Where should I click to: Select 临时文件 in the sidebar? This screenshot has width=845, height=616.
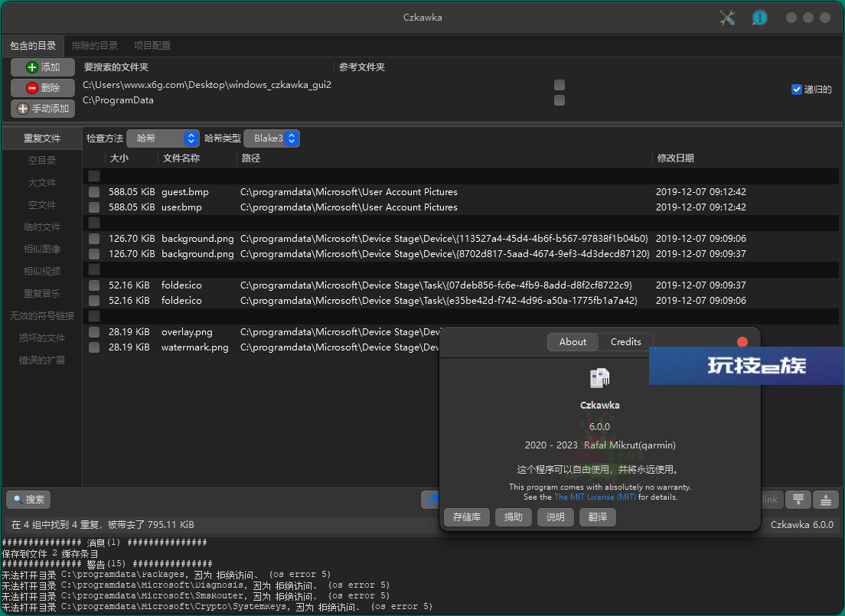click(x=42, y=227)
